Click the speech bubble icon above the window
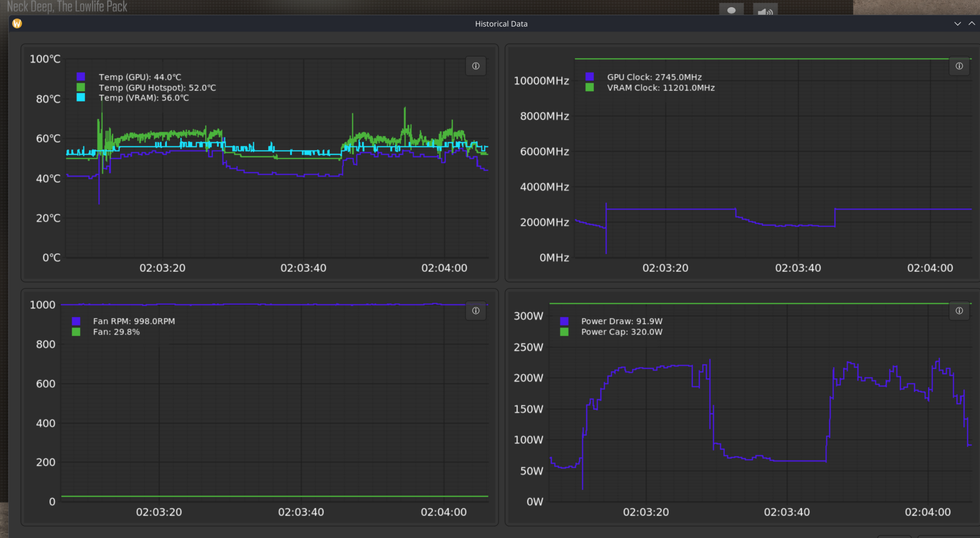The width and height of the screenshot is (980, 538). [x=731, y=10]
